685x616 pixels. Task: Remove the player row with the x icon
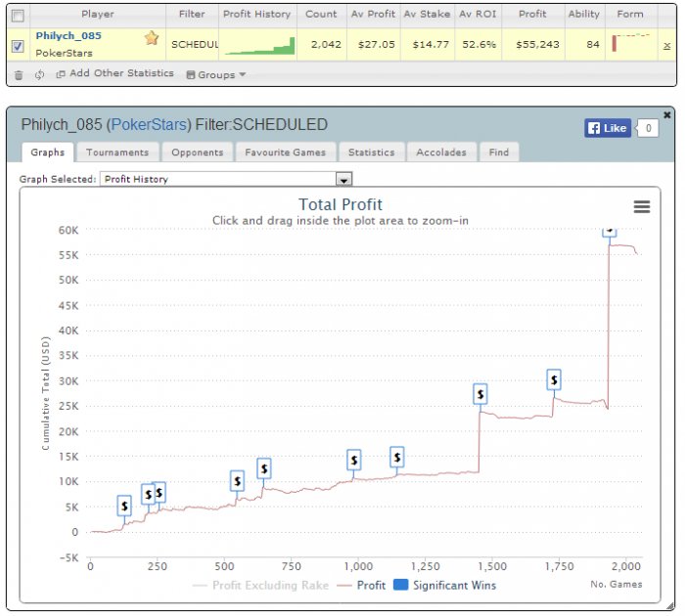click(x=666, y=45)
